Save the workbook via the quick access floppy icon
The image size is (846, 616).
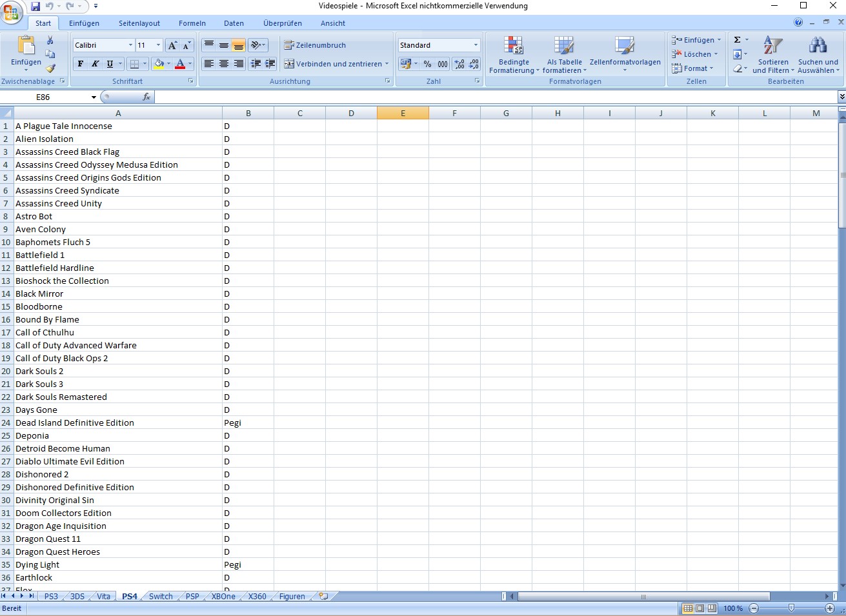click(x=35, y=6)
